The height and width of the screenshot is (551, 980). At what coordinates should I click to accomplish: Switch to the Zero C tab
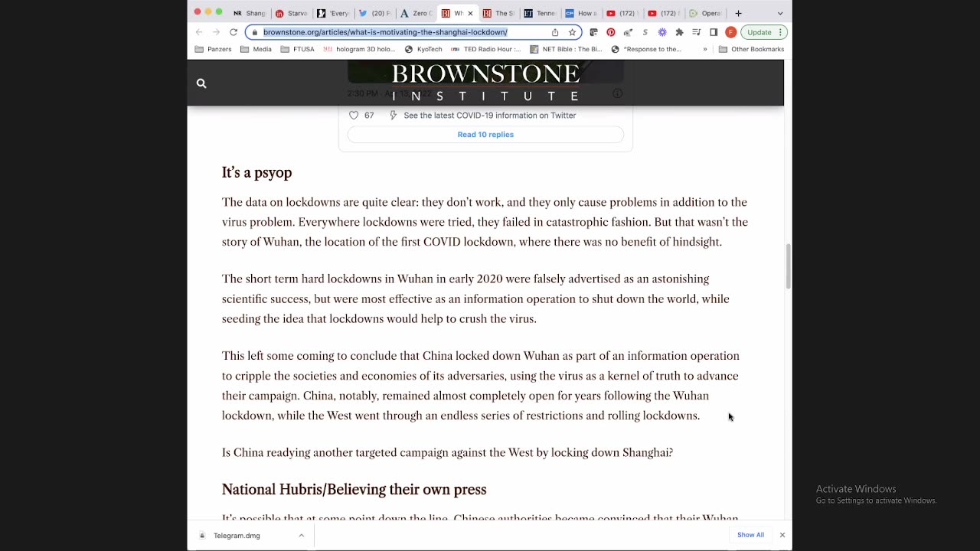(x=416, y=13)
